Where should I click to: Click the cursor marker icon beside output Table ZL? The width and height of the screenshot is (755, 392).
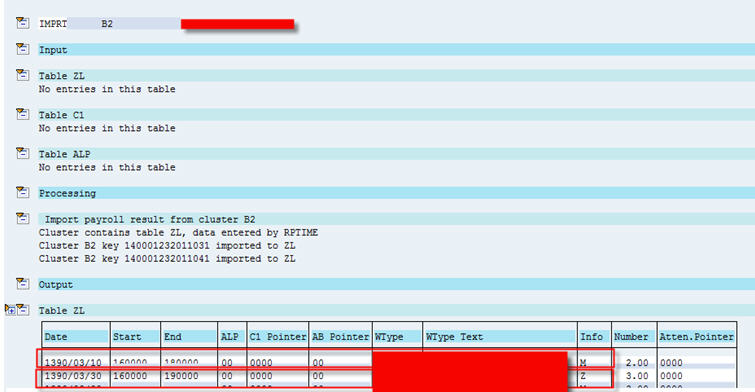point(10,310)
